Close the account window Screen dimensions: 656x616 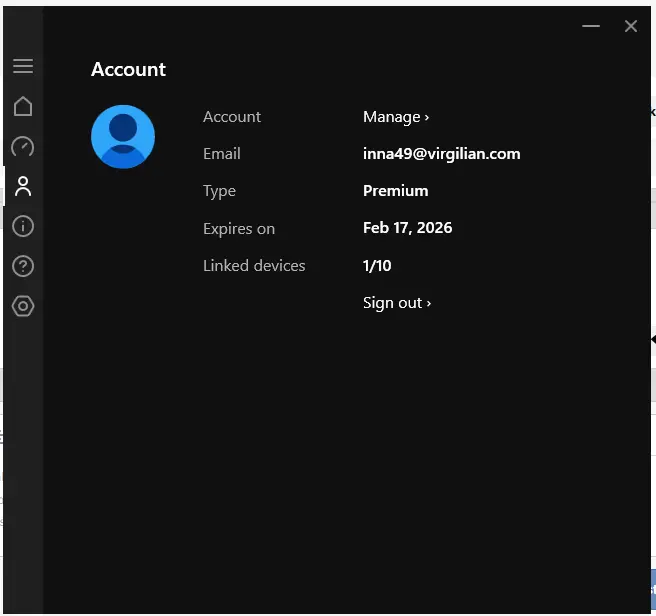[630, 26]
